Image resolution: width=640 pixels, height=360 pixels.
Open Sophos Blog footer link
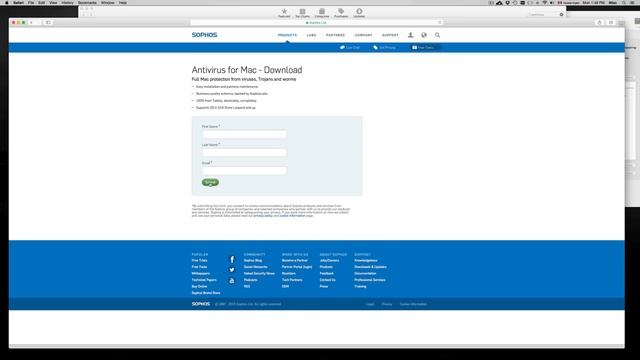point(253,260)
